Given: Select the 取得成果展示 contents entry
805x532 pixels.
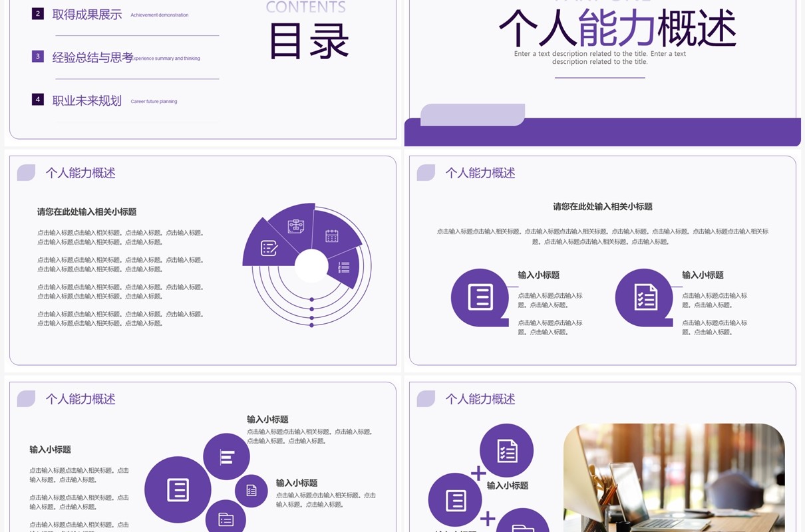Looking at the screenshot, I should (x=87, y=15).
